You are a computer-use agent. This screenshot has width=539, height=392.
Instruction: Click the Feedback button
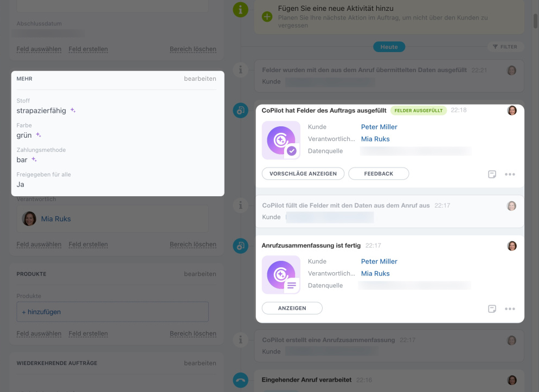click(x=378, y=173)
